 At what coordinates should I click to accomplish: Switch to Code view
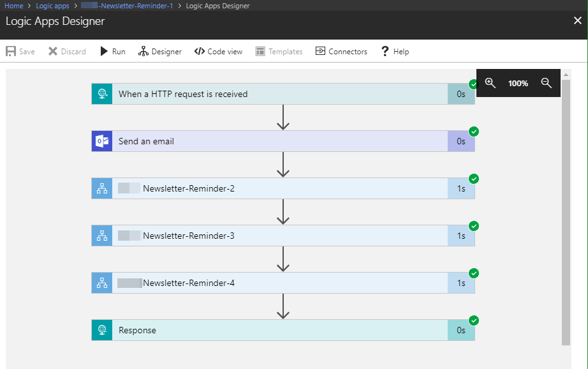[218, 51]
